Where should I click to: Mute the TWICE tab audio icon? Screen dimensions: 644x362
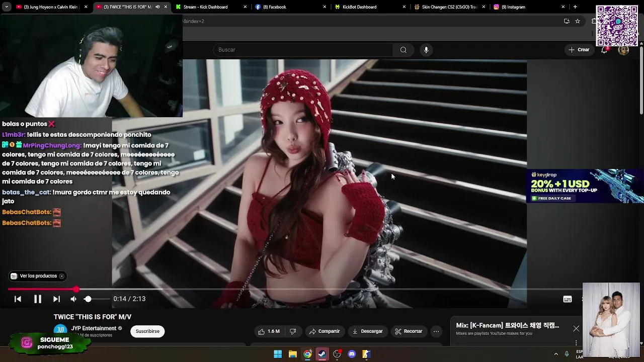pyautogui.click(x=157, y=7)
